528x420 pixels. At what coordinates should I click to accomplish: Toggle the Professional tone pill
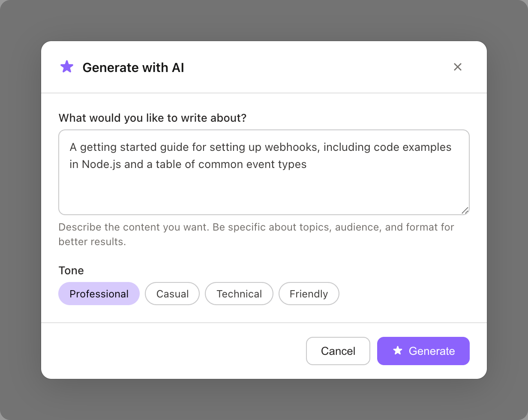click(99, 294)
